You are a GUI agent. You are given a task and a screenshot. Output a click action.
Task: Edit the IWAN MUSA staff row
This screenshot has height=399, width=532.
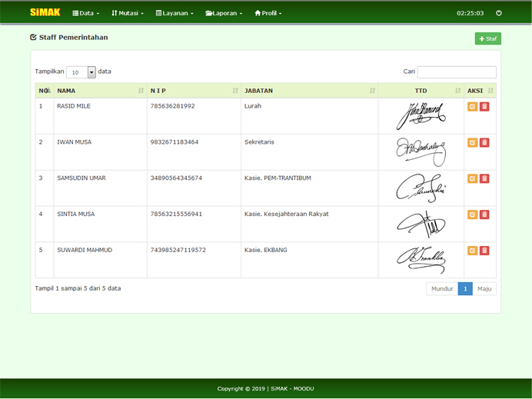click(472, 143)
